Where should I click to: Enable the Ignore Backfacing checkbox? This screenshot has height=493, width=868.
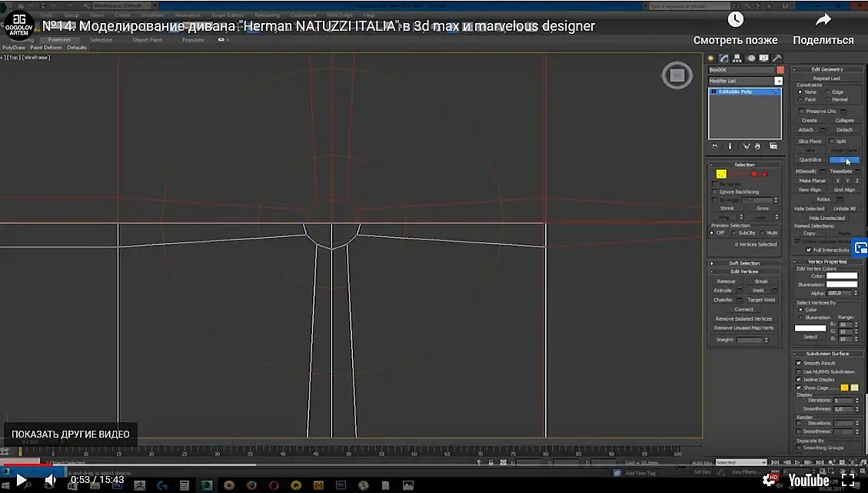pos(715,192)
